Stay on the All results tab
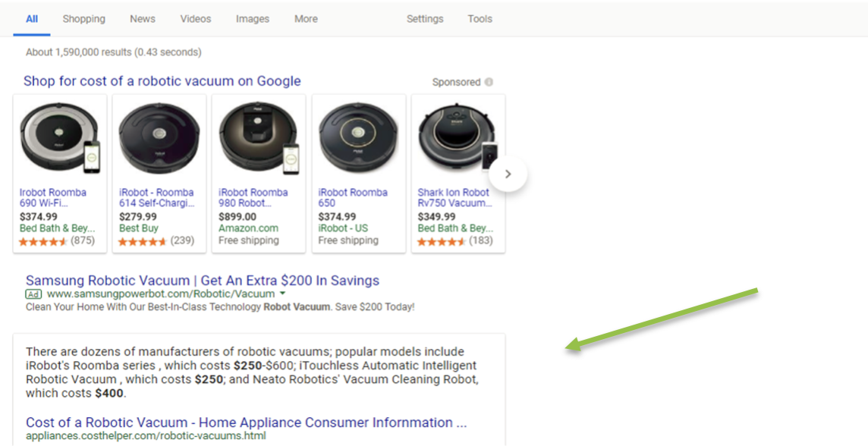 [31, 19]
